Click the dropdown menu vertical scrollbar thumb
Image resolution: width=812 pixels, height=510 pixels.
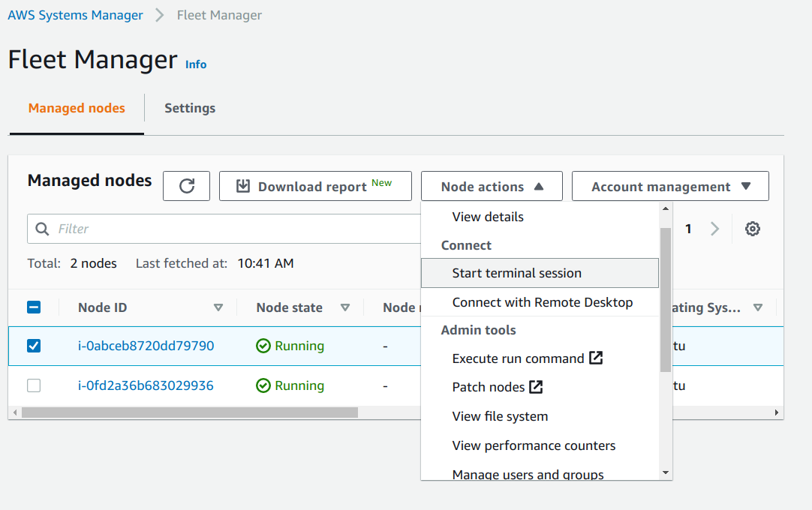click(666, 299)
